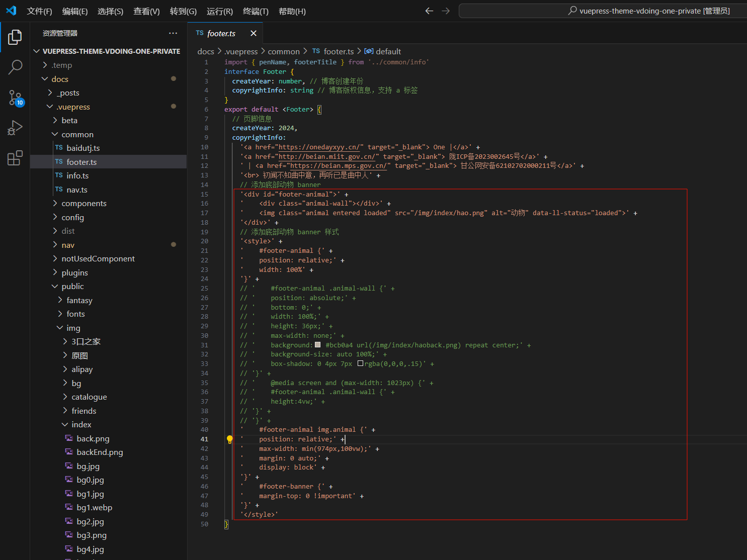Open the Search view in activity bar

coord(15,67)
